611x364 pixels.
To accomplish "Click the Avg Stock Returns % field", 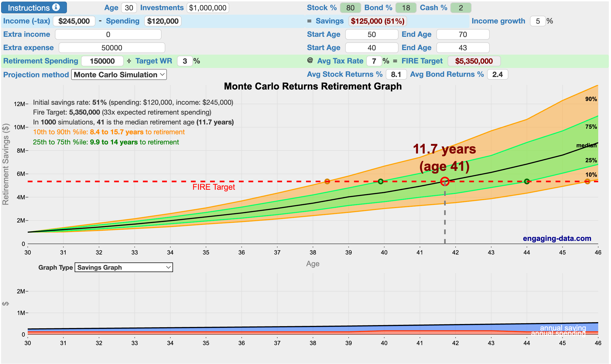I will click(x=396, y=74).
